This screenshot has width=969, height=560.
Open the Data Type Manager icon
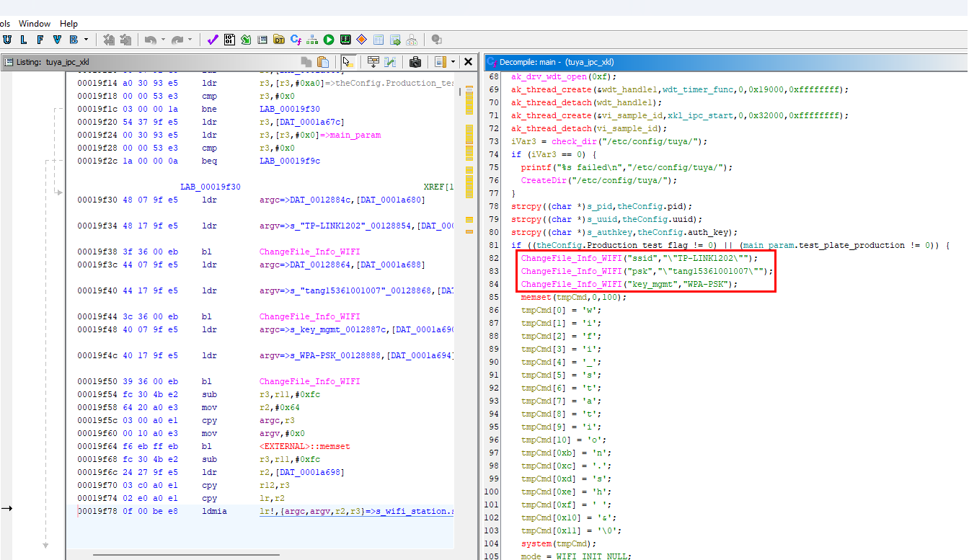click(x=279, y=40)
